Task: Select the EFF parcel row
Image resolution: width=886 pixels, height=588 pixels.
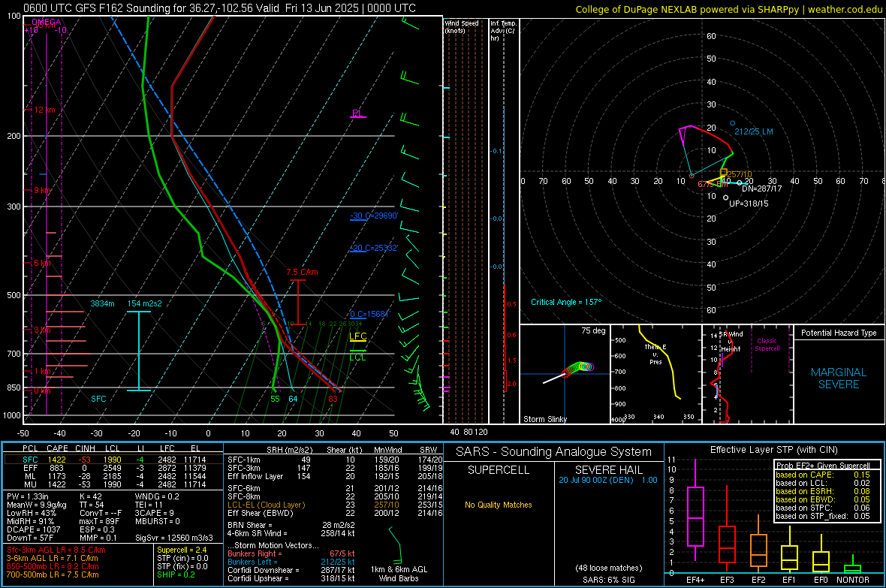Action: click(113, 468)
